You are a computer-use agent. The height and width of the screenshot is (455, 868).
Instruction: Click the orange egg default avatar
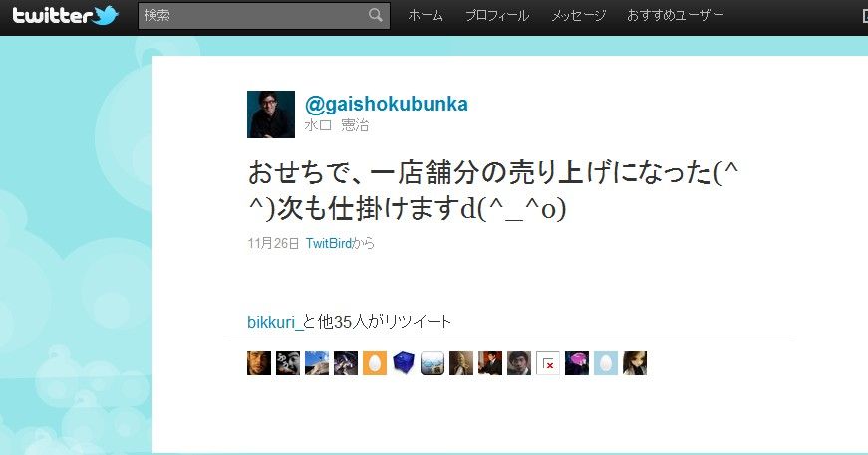click(x=375, y=363)
